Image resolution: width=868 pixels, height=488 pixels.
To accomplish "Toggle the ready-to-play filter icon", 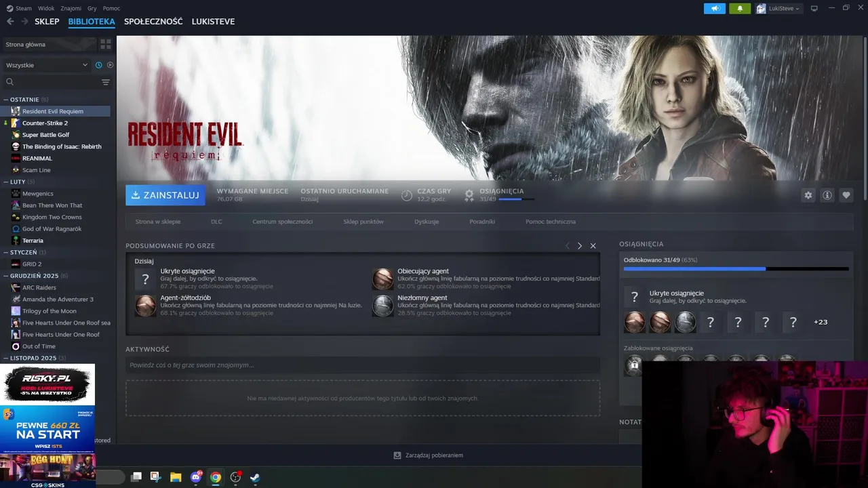I will (x=110, y=65).
